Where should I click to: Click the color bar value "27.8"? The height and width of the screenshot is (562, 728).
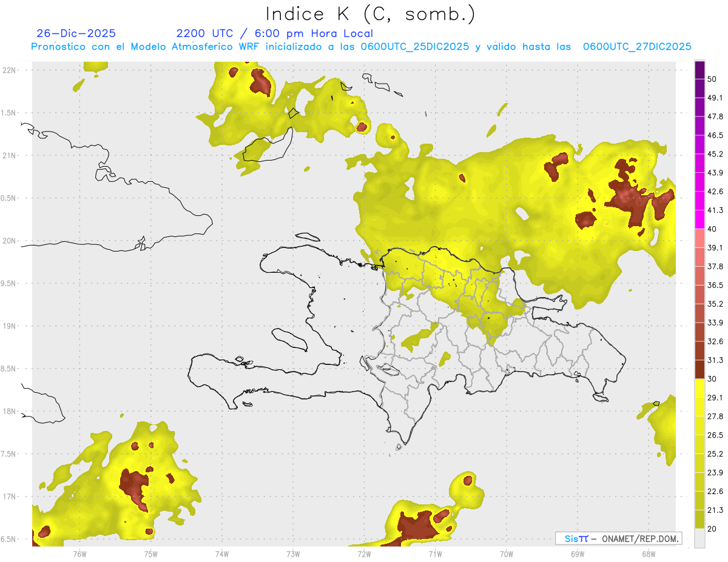point(715,416)
